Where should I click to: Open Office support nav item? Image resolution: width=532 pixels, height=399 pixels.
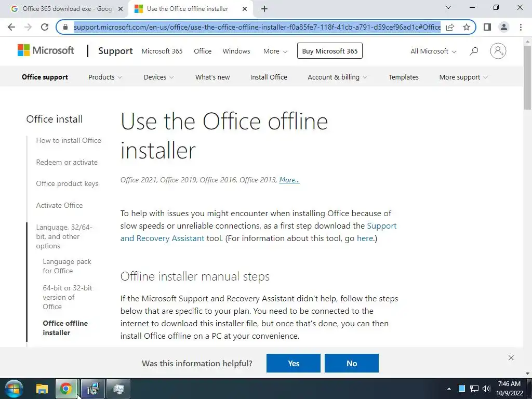[x=45, y=77]
